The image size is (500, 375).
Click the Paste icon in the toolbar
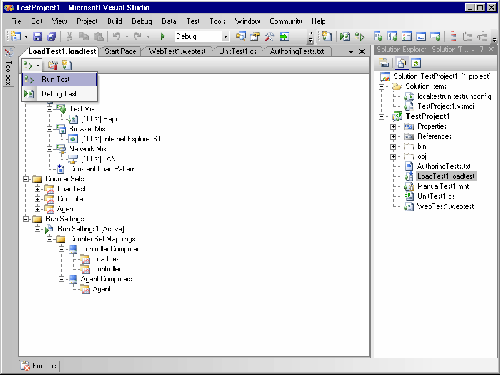coord(99,36)
